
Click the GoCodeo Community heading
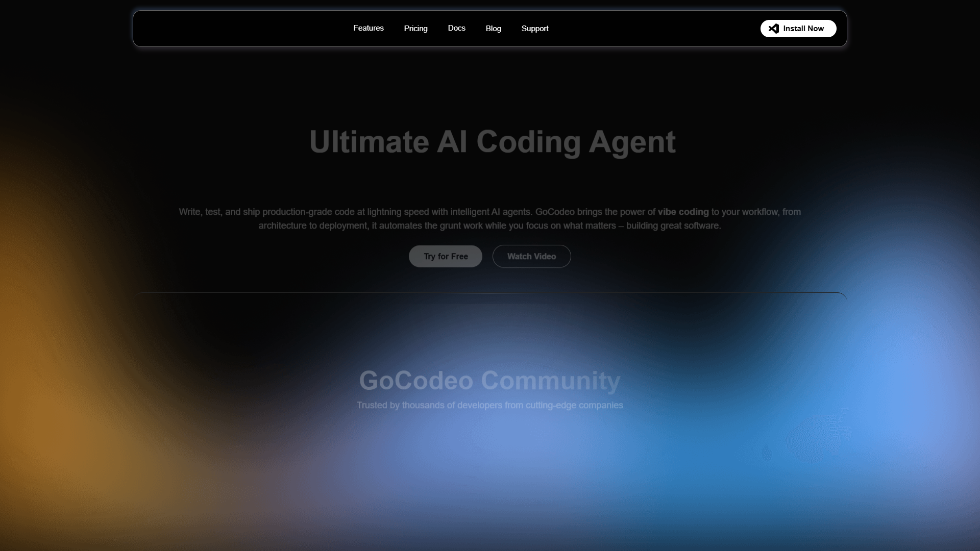490,381
